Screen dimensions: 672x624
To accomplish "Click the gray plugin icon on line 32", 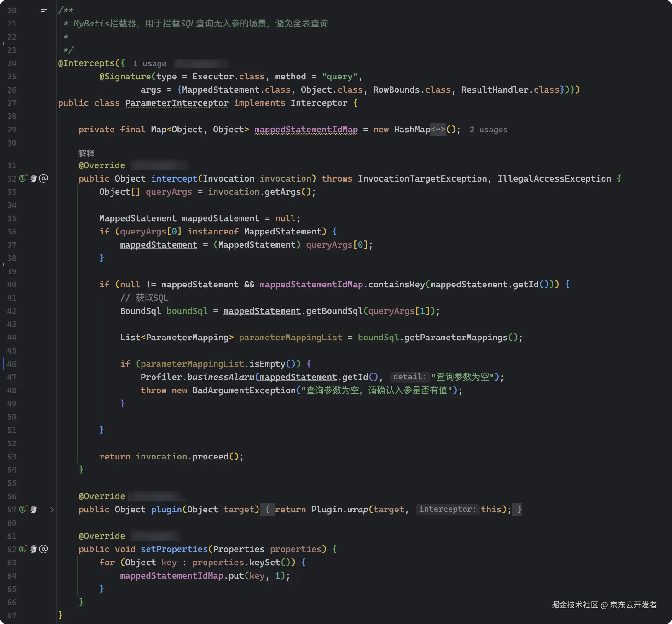I will 33,178.
